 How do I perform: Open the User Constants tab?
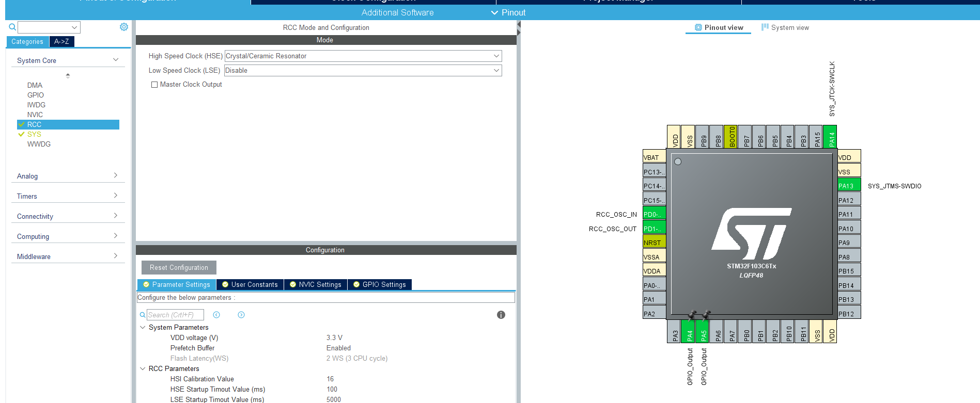tap(250, 284)
